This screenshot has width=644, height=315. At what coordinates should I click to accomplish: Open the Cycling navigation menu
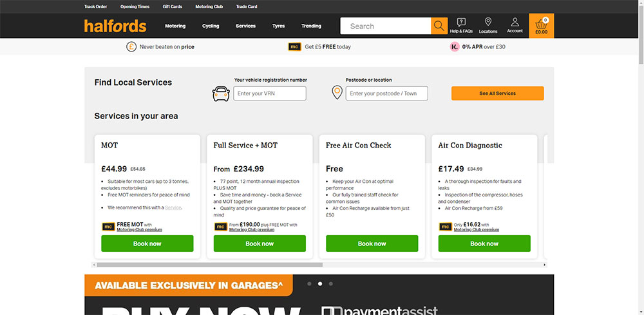click(211, 26)
